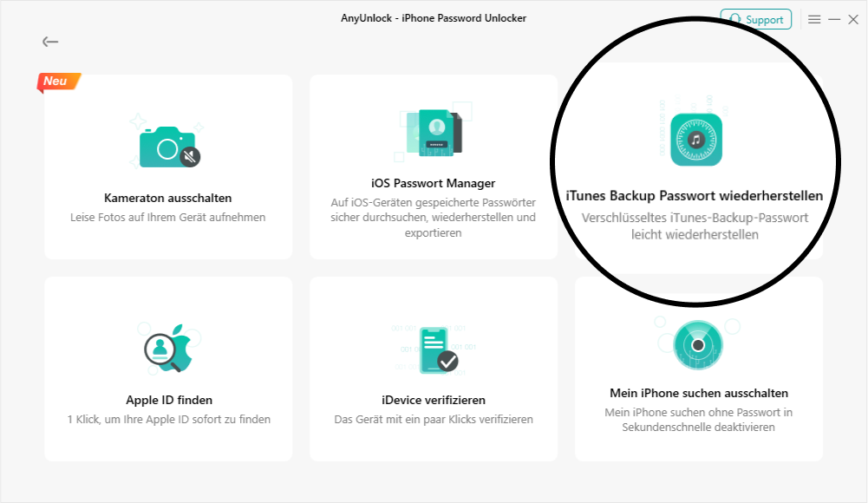
Task: Select iOS Passwort Manager title
Action: click(433, 183)
